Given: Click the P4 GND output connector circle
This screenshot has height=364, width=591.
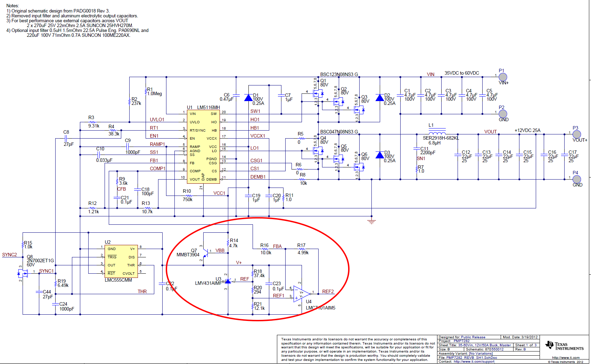Looking at the screenshot, I should [577, 179].
